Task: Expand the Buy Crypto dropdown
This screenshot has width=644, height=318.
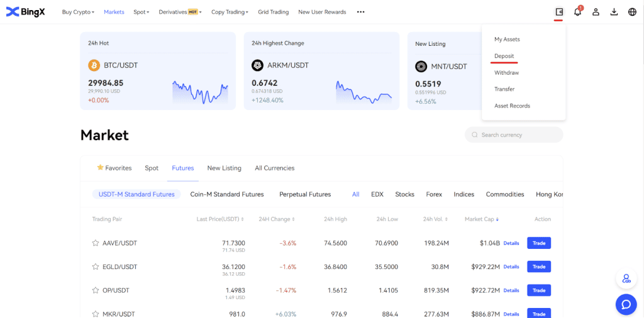Action: 78,12
